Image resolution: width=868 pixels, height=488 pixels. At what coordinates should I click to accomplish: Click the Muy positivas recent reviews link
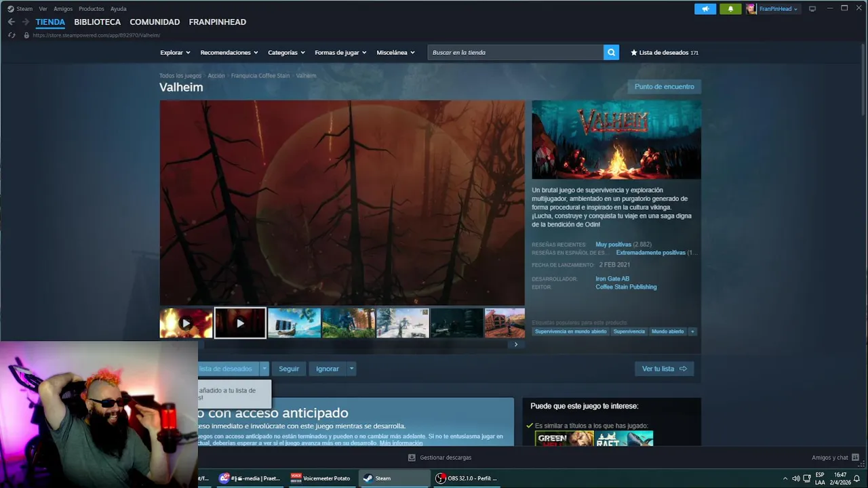(613, 244)
